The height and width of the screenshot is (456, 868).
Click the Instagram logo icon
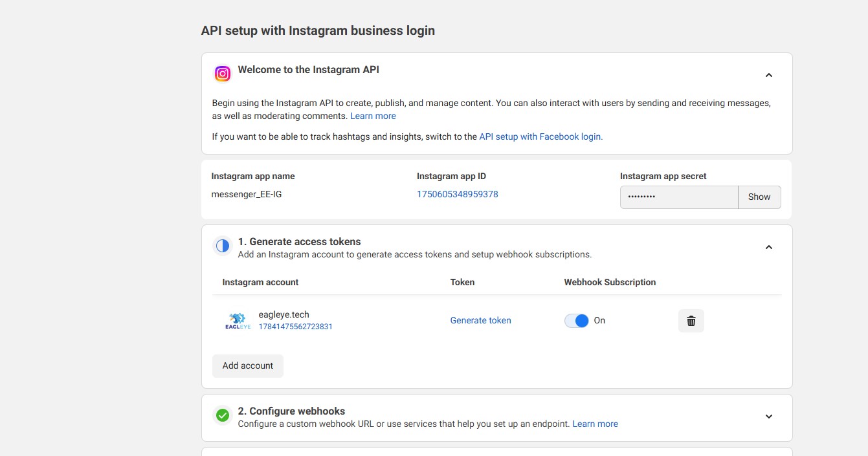coord(223,74)
